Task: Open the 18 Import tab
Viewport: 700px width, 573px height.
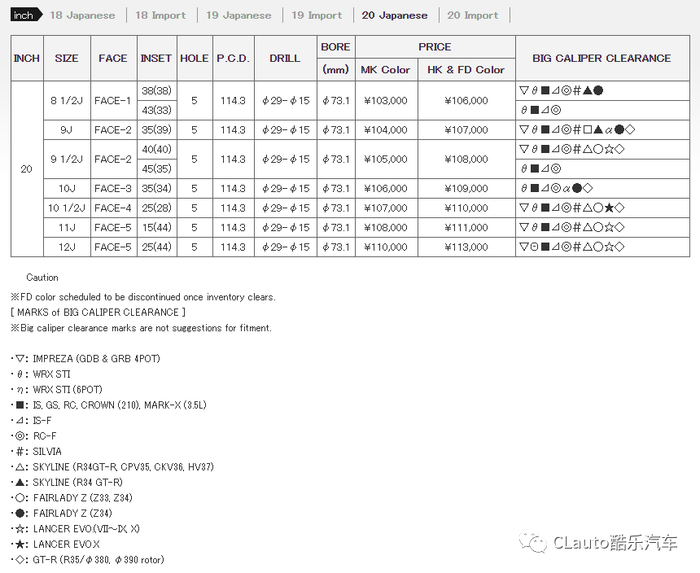Action: click(160, 15)
